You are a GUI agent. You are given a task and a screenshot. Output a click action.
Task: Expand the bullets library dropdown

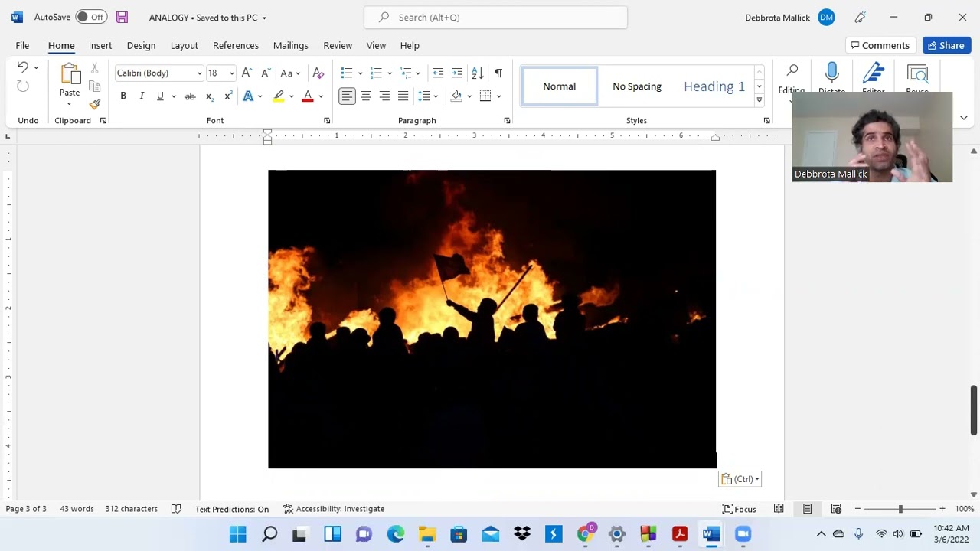pyautogui.click(x=360, y=73)
